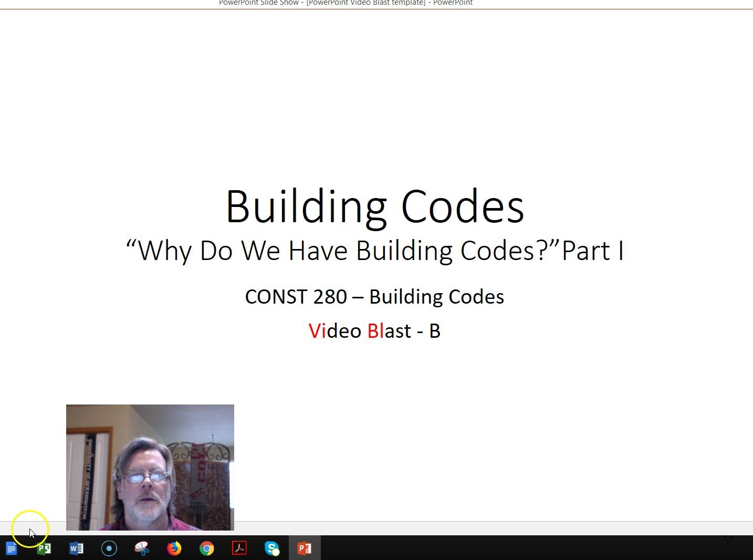
Task: Click the webcam video thumbnail
Action: pos(150,466)
